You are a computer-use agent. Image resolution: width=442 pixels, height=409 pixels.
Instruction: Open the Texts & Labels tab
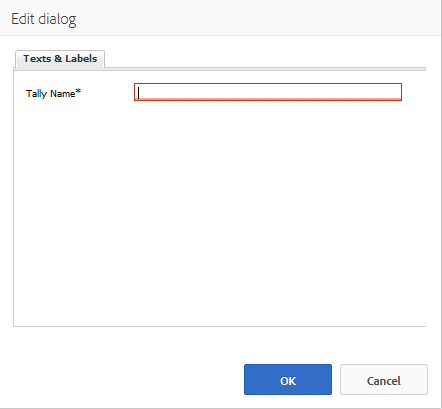tap(60, 59)
